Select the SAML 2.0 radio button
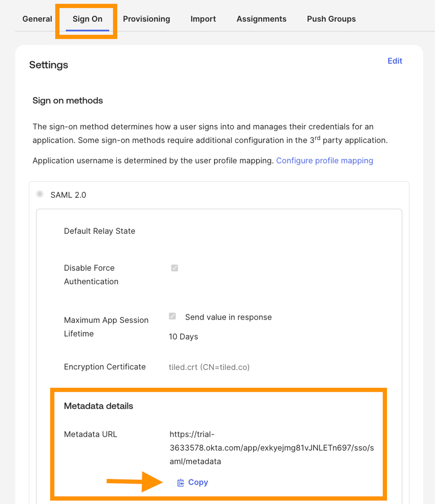 40,194
